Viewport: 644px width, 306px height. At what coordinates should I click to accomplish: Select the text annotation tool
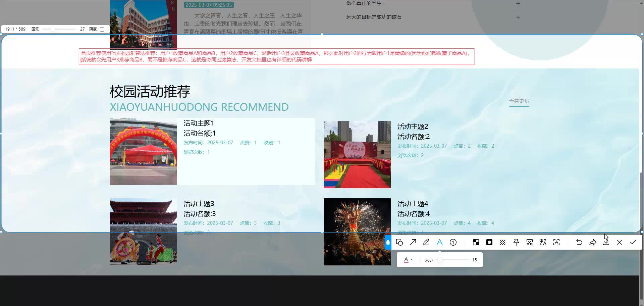coord(440,242)
